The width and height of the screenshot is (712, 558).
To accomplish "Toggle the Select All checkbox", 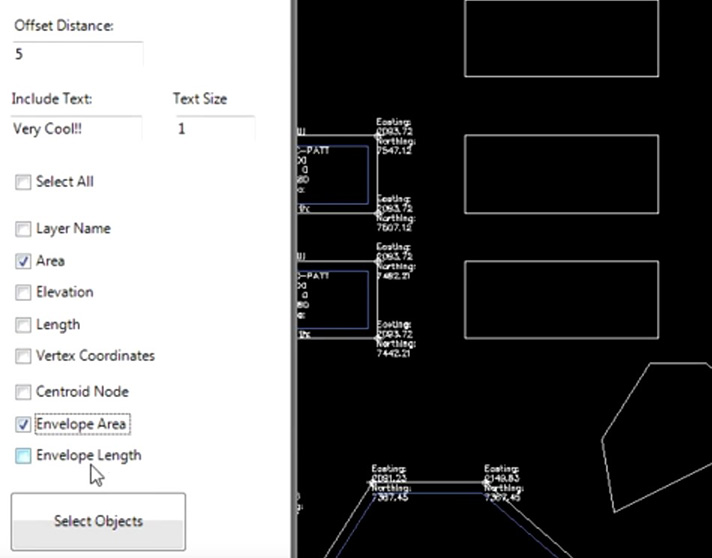I will point(23,182).
